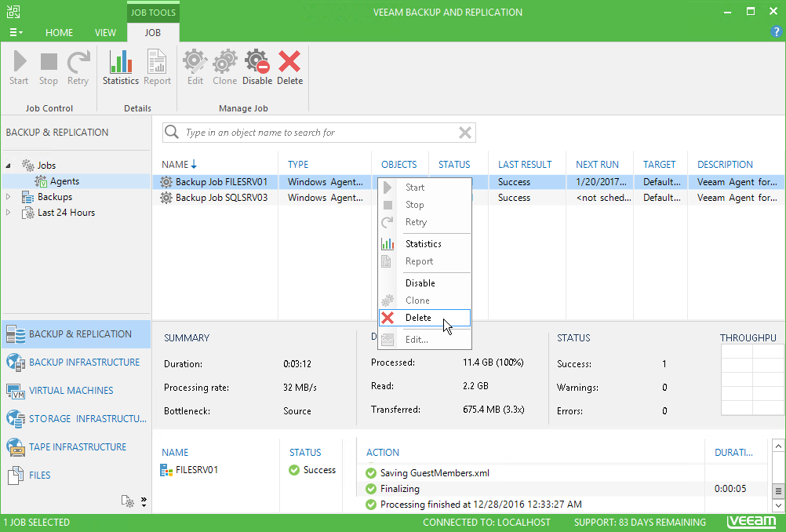The image size is (786, 532).
Task: Click the Clone job ribbon icon
Action: (224, 67)
